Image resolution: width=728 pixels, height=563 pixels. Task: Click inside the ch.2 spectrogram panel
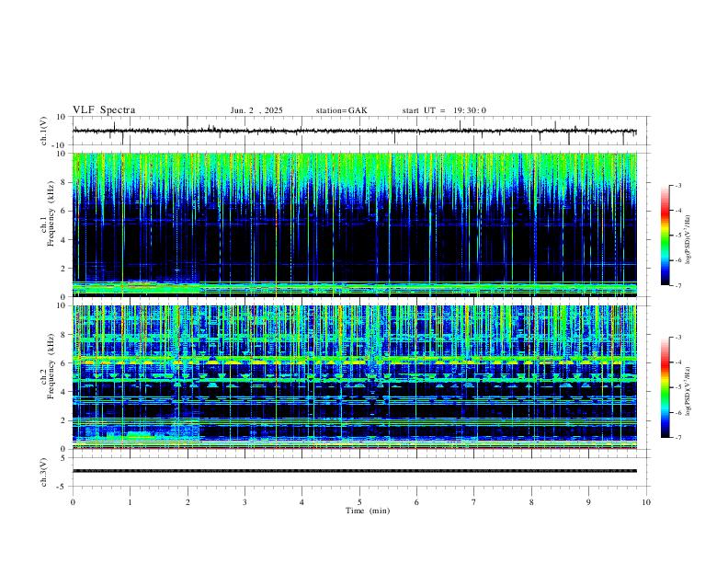[x=355, y=377]
